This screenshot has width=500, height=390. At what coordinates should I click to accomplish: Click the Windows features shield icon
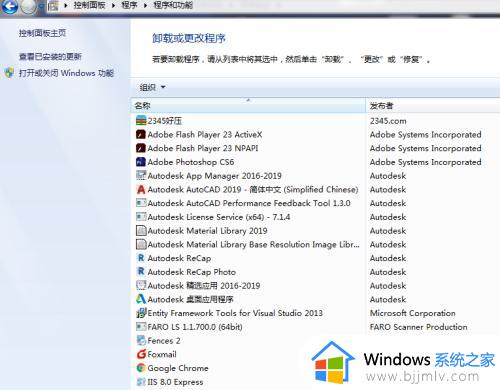point(9,73)
